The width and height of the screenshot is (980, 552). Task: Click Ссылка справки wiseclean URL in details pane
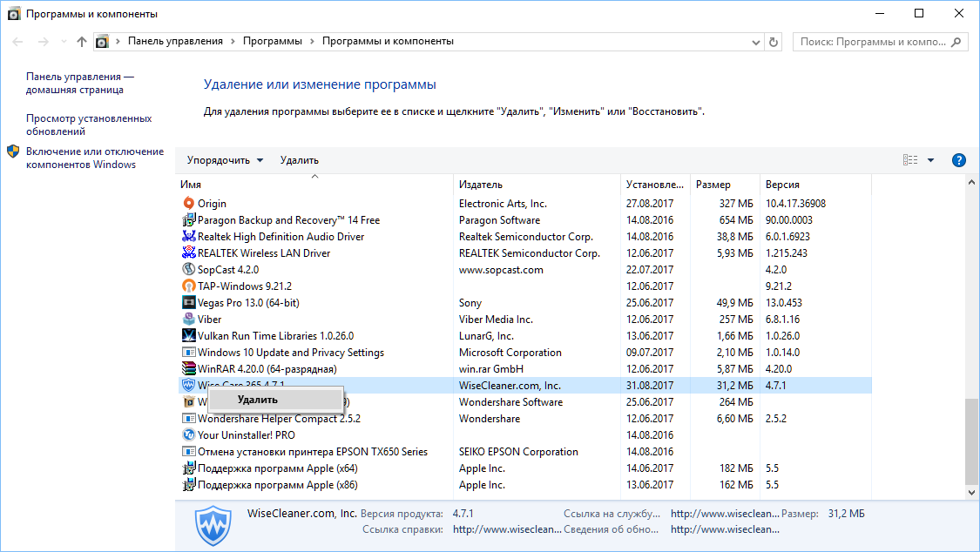pos(507,529)
